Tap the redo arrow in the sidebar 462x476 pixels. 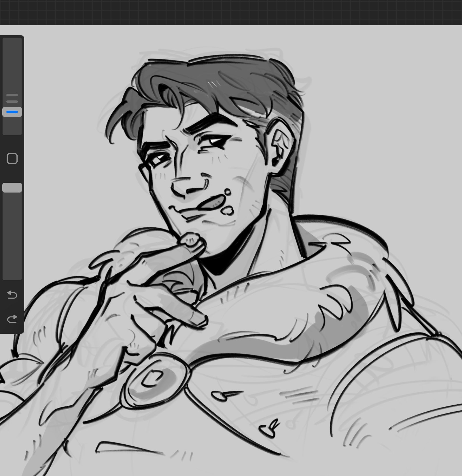click(x=12, y=319)
